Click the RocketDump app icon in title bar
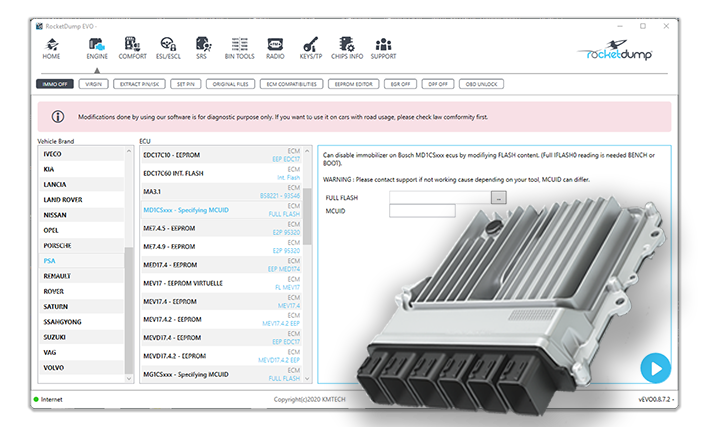Screen dimensions: 709x427 39,26
